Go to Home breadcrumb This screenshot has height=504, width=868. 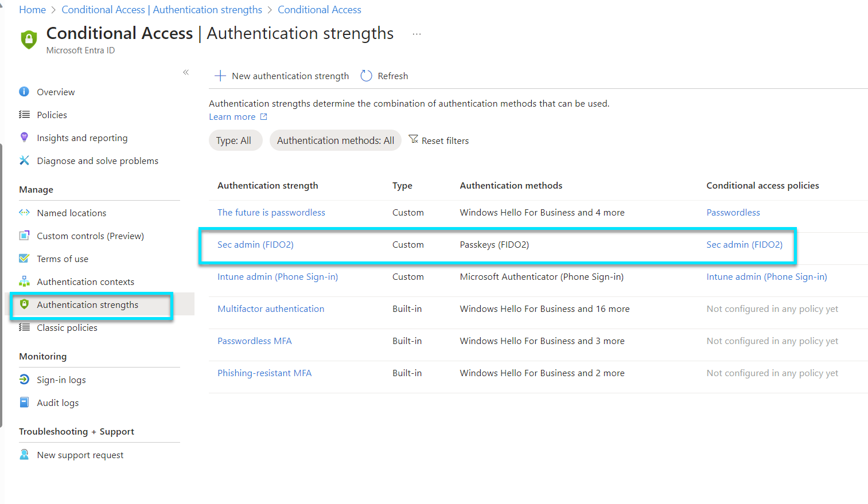pyautogui.click(x=32, y=10)
